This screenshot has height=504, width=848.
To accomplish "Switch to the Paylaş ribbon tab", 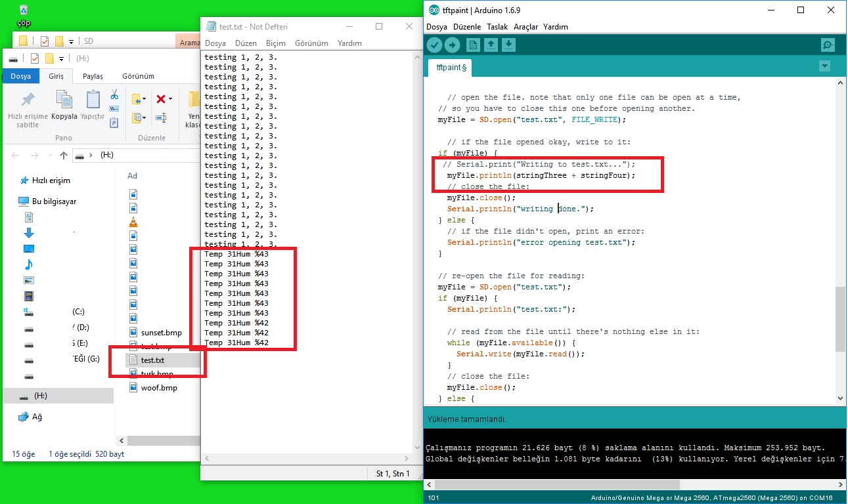I will click(93, 76).
